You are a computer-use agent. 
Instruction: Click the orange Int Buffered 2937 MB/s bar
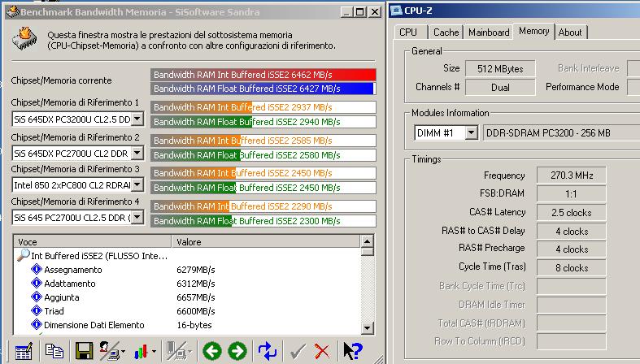click(x=263, y=107)
